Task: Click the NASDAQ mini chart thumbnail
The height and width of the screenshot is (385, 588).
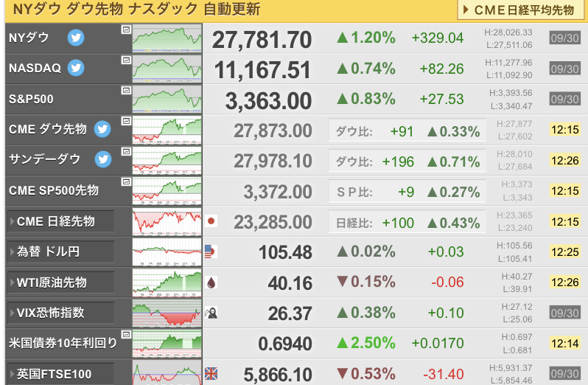Action: (x=167, y=69)
